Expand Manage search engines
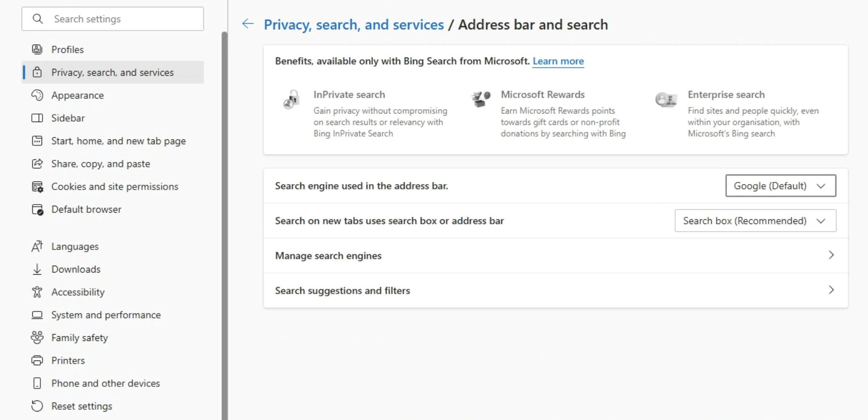This screenshot has height=420, width=868. tap(555, 255)
